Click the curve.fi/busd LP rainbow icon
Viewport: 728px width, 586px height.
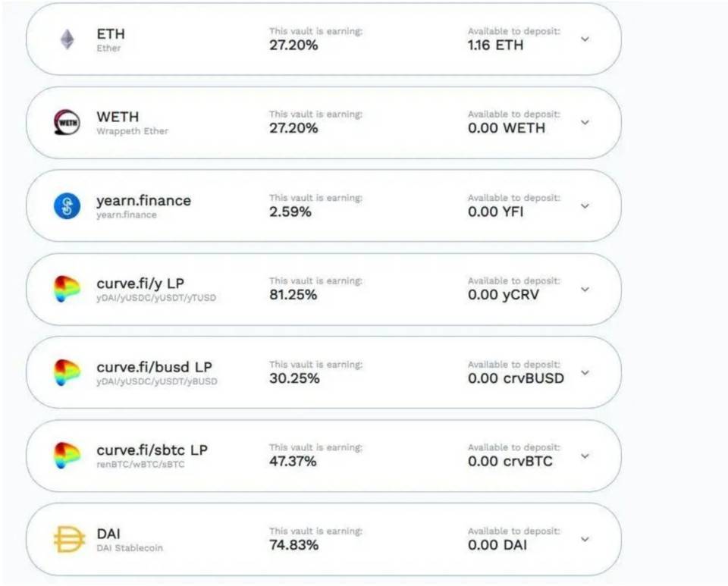coord(67,372)
